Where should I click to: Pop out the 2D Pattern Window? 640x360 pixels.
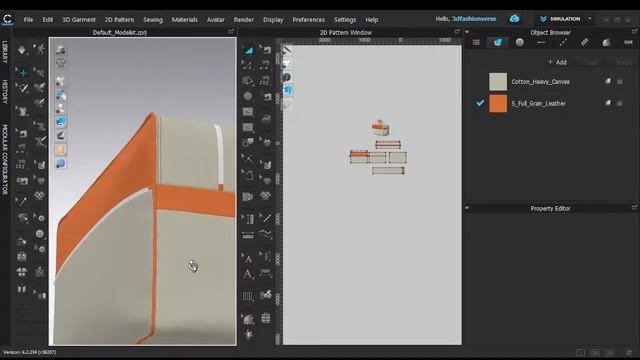pos(457,31)
